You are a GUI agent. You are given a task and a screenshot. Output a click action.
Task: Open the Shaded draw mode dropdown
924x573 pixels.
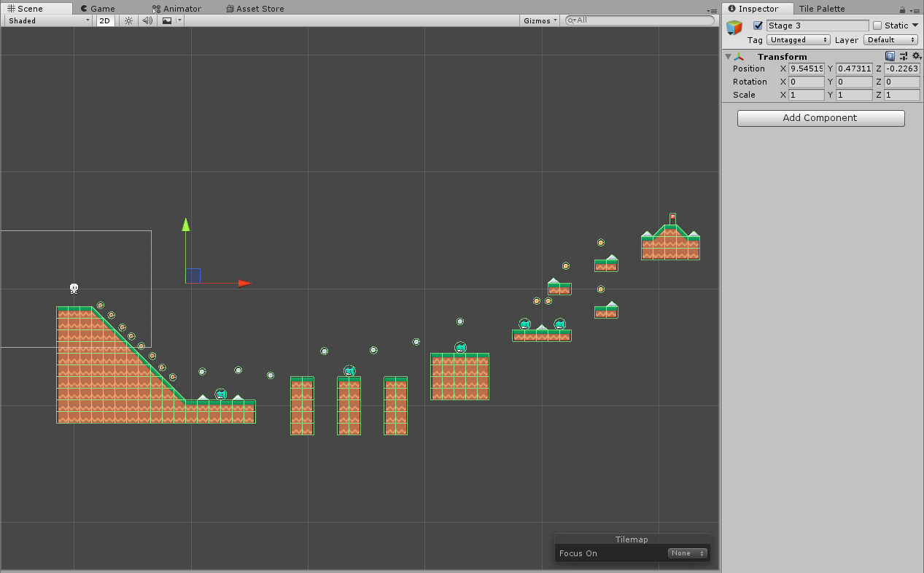(49, 20)
